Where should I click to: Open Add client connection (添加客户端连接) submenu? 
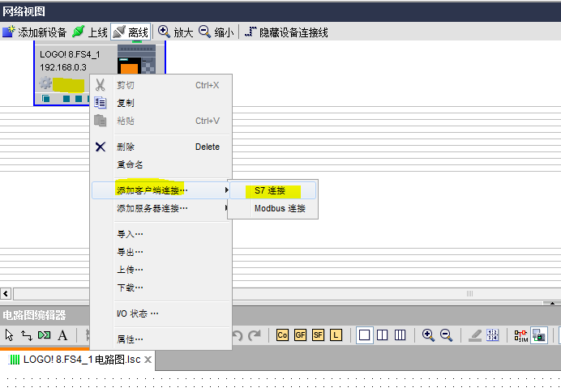click(161, 190)
